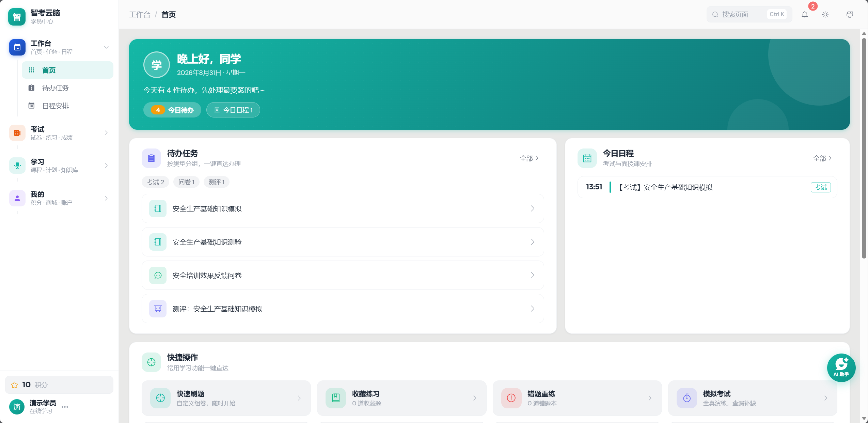Click the 10 积分 points panel
The width and height of the screenshot is (868, 423).
point(59,385)
